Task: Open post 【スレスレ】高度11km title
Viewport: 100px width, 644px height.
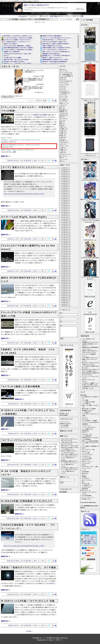Action: (29, 314)
